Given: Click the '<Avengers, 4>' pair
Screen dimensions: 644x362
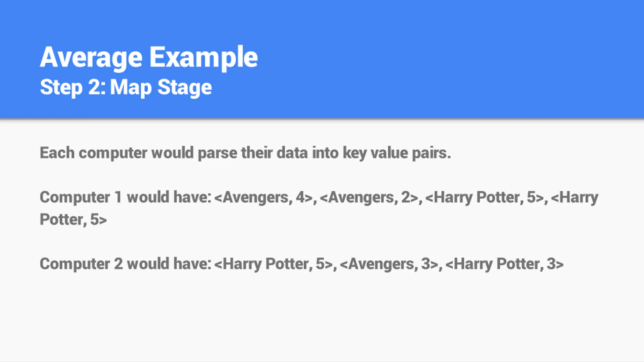Looking at the screenshot, I should pyautogui.click(x=263, y=197).
